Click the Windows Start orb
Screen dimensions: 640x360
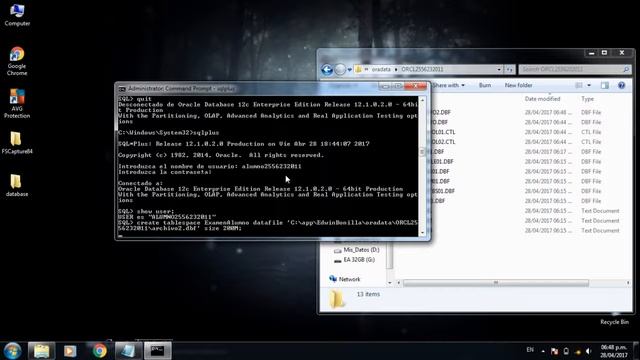click(12, 351)
